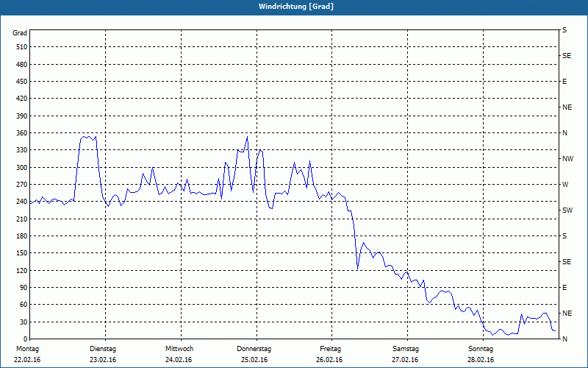Click the Montag day label
The width and height of the screenshot is (588, 368).
[27, 349]
